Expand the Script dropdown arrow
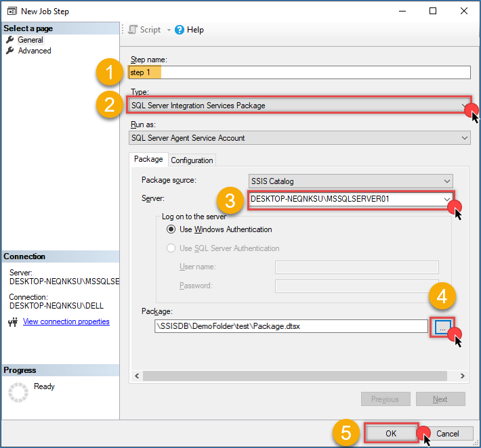This screenshot has width=481, height=448. (169, 30)
